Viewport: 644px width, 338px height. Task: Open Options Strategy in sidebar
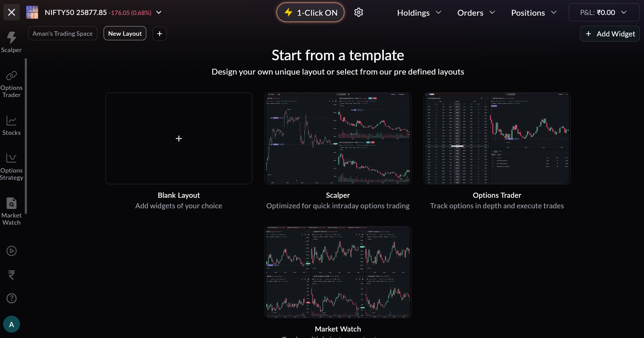pos(11,167)
